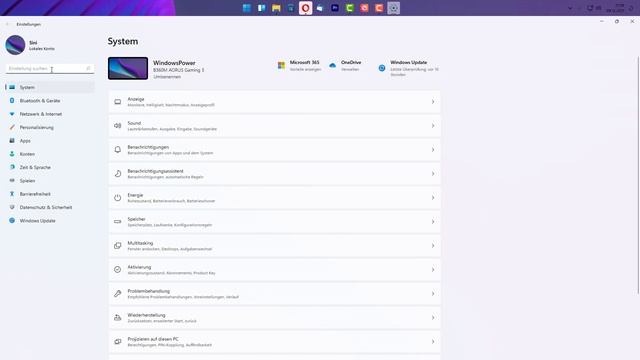Click the Sound speaker icon
This screenshot has width=640, height=360.
[118, 126]
